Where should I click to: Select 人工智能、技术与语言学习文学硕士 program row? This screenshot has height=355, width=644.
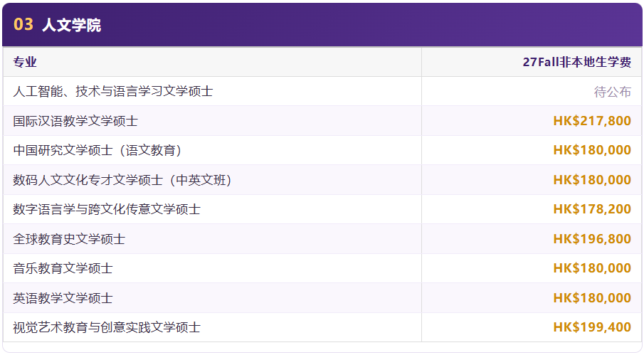click(322, 91)
